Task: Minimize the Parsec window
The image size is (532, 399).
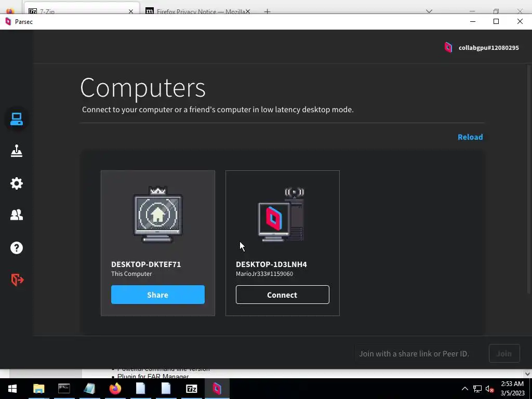Action: pos(473,21)
